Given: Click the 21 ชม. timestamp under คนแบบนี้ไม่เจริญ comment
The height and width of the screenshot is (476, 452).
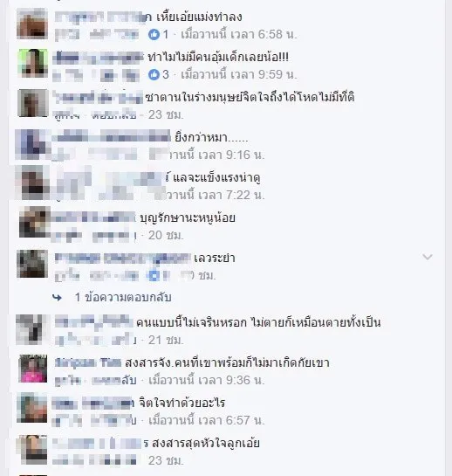Looking at the screenshot, I should 166,341.
